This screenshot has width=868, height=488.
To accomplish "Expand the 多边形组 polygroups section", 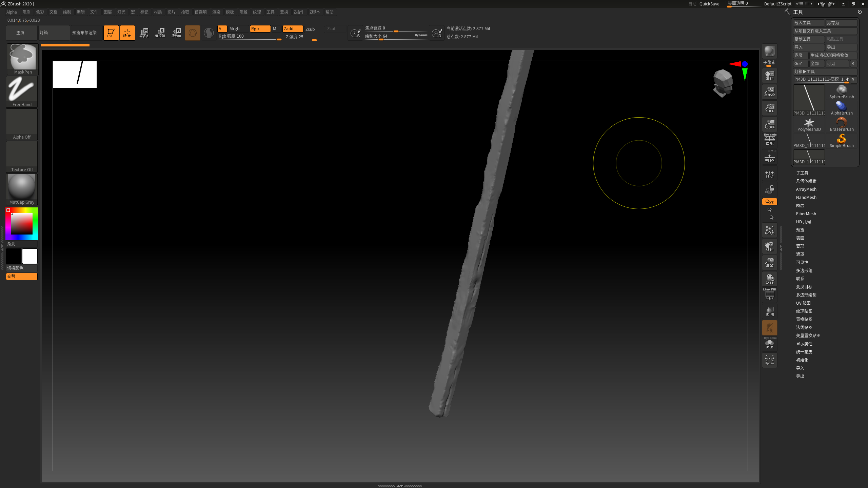I will point(804,270).
